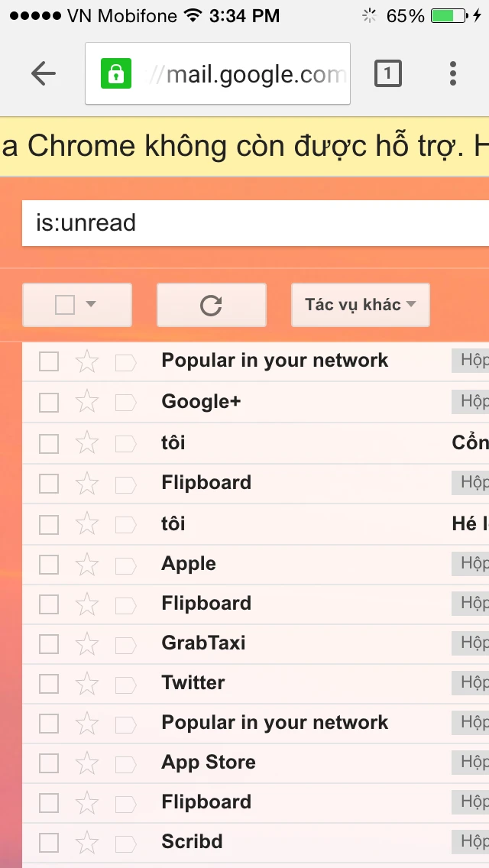The height and width of the screenshot is (868, 489).
Task: Tap the battery indicator icon
Action: [x=449, y=15]
